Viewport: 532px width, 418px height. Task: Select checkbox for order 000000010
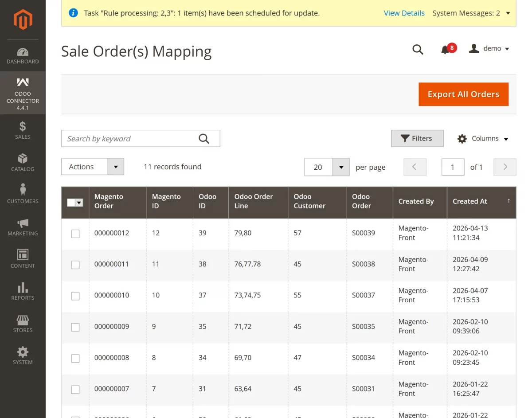75,296
